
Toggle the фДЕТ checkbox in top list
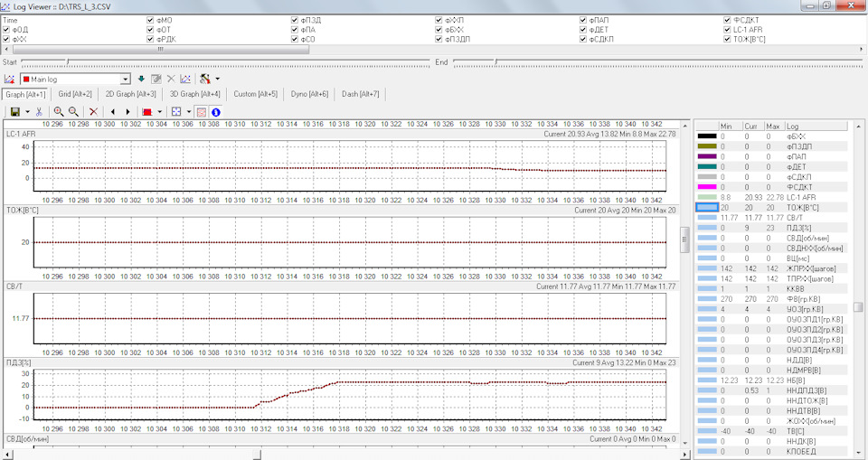click(583, 29)
